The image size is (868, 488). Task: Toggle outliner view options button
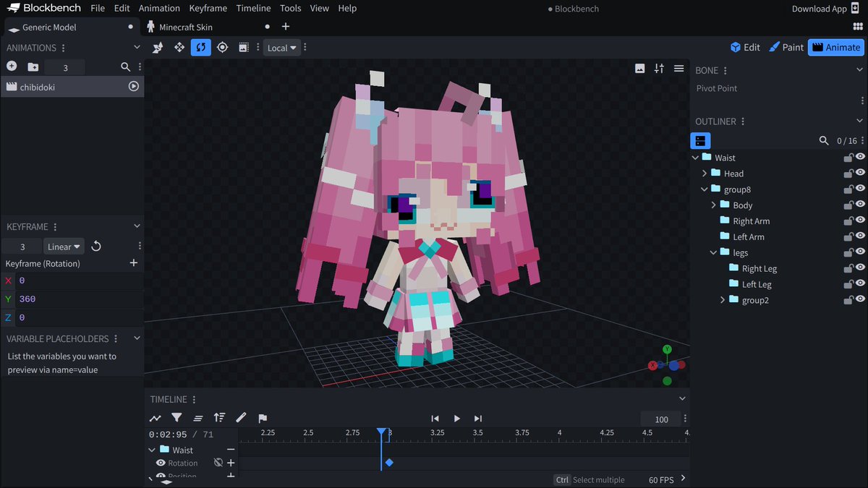[x=701, y=140]
